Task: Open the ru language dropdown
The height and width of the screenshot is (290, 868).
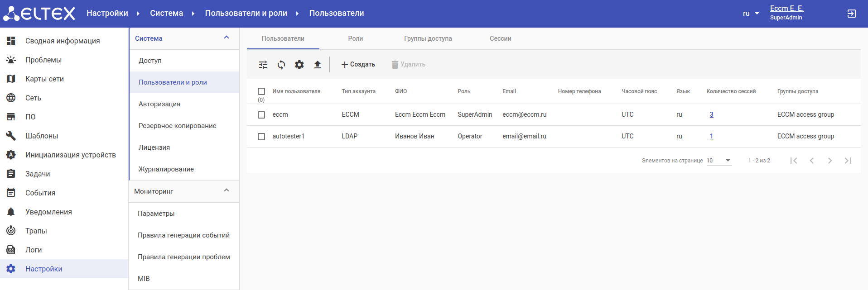Action: (x=751, y=14)
